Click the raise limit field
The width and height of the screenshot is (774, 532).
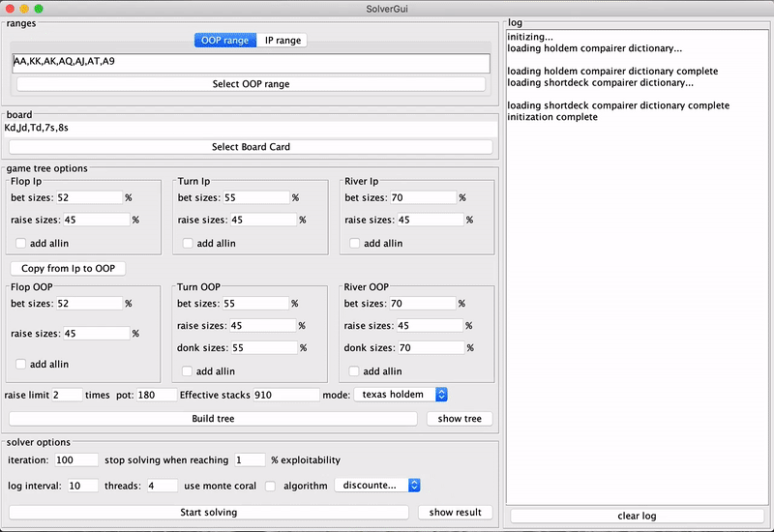pyautogui.click(x=67, y=395)
